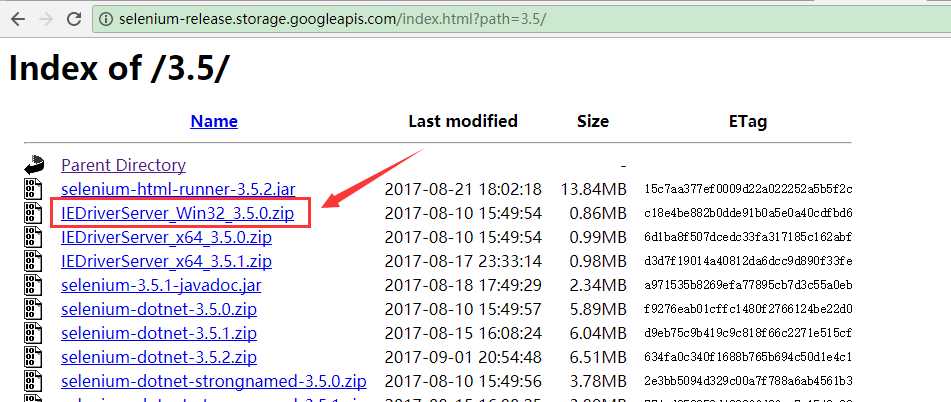Download IEDriverServer_Win32_3.5.0.zip

[178, 213]
